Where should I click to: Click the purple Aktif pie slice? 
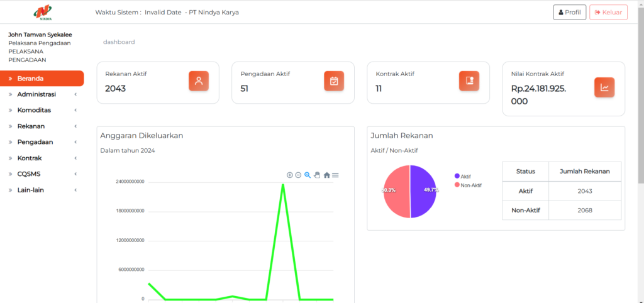(x=424, y=192)
